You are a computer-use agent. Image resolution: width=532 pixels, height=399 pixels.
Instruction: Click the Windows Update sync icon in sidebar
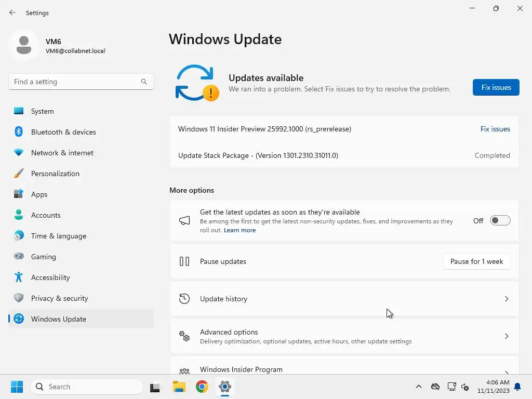pos(19,318)
